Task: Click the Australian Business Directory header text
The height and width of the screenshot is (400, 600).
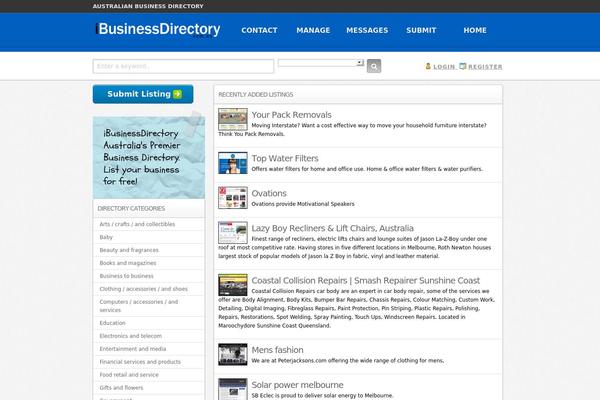Action: 148,6
